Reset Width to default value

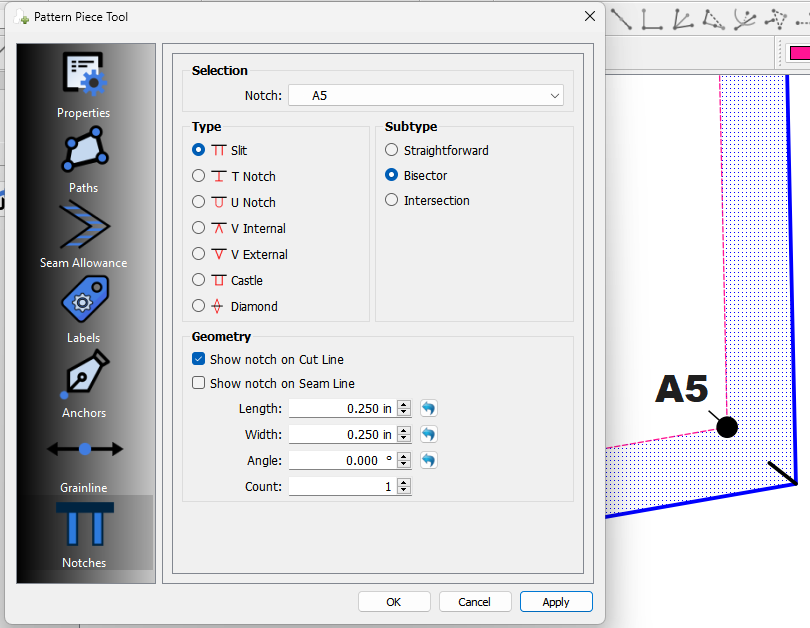428,434
